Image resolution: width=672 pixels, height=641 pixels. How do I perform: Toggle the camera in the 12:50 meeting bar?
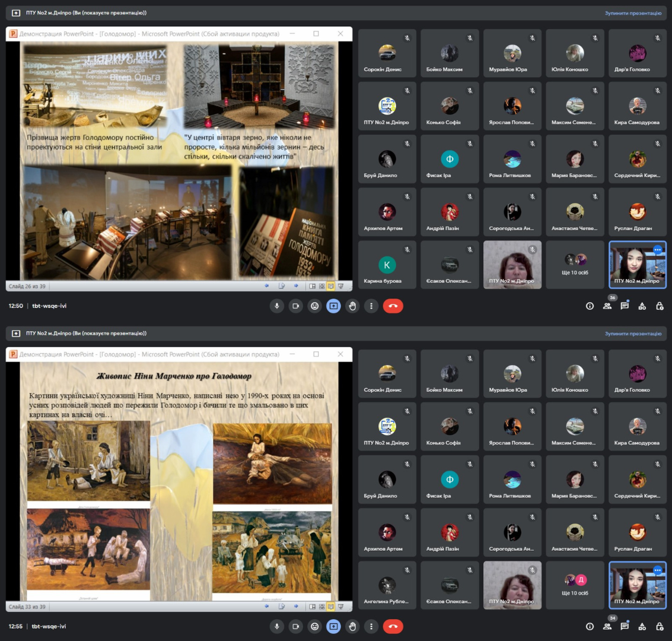tap(296, 306)
